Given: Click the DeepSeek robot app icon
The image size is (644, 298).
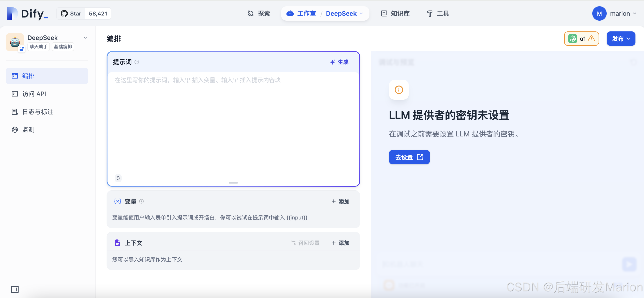Looking at the screenshot, I should [x=15, y=42].
